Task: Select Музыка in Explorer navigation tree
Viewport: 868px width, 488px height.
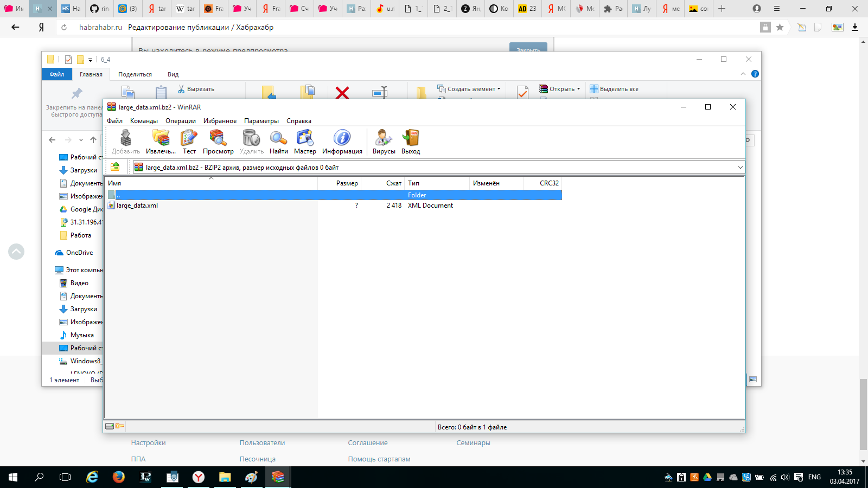Action: pyautogui.click(x=76, y=335)
